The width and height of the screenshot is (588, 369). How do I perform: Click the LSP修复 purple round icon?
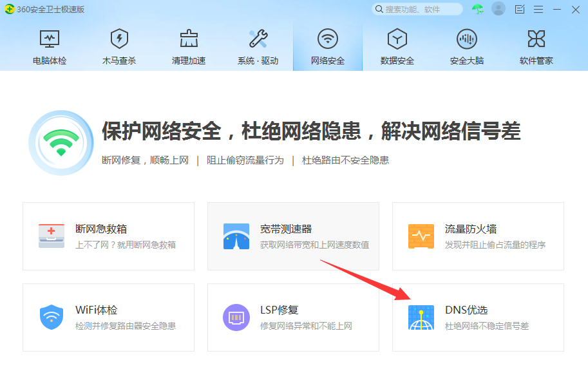click(x=236, y=317)
